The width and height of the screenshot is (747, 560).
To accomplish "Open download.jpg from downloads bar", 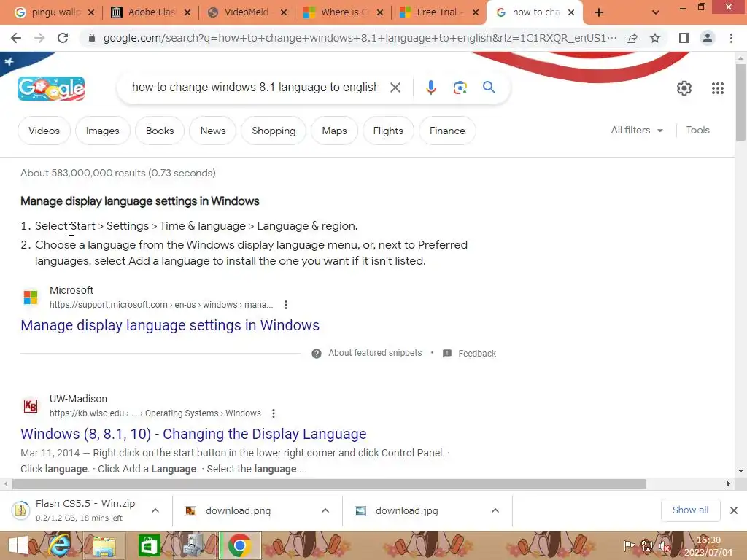I will click(406, 510).
